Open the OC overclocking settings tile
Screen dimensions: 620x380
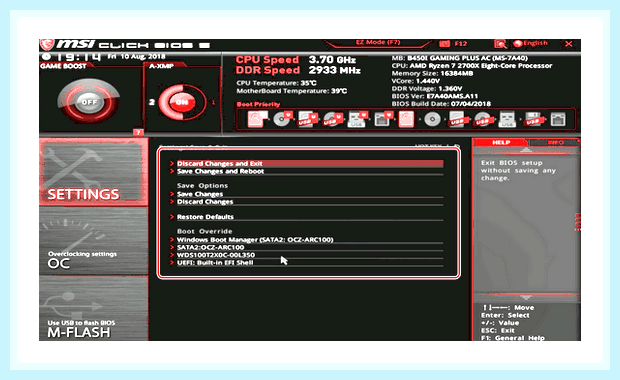[93, 241]
